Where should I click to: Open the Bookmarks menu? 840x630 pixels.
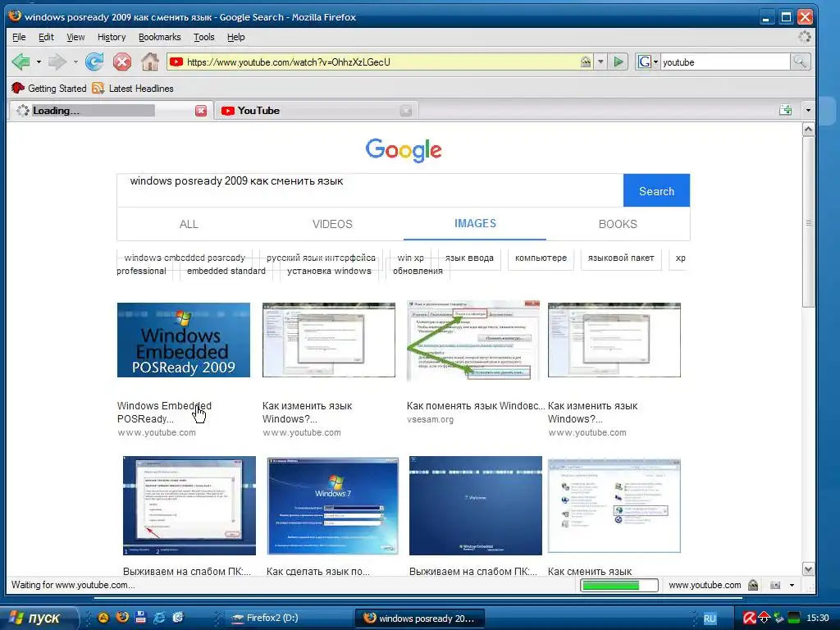click(x=160, y=37)
